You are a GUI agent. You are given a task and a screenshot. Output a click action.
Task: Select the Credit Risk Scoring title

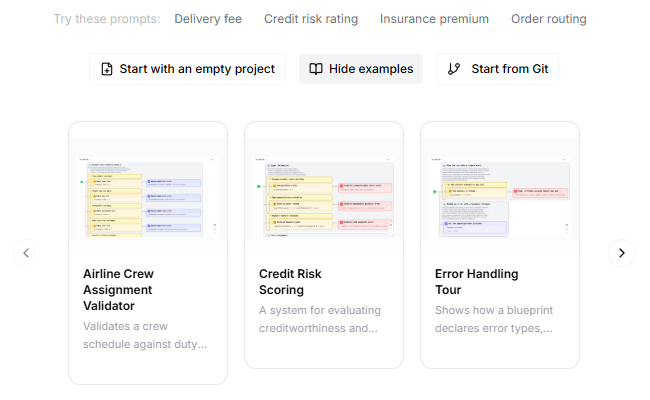point(290,282)
